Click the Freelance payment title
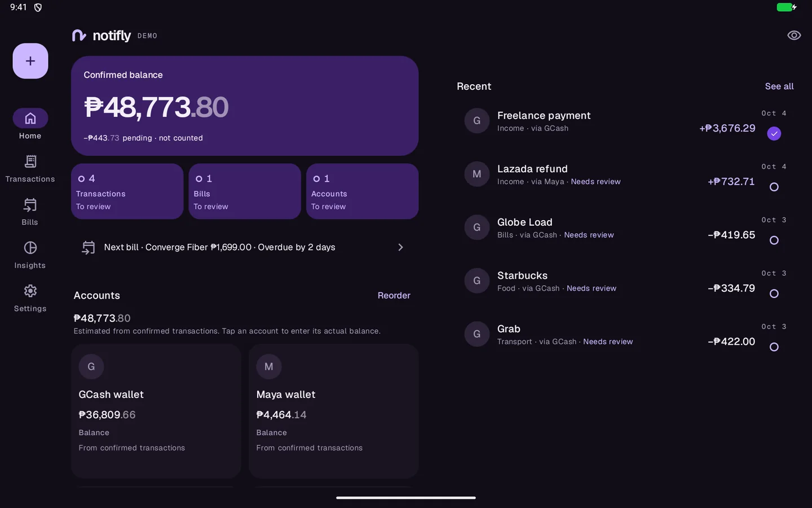The width and height of the screenshot is (812, 508). [x=544, y=115]
